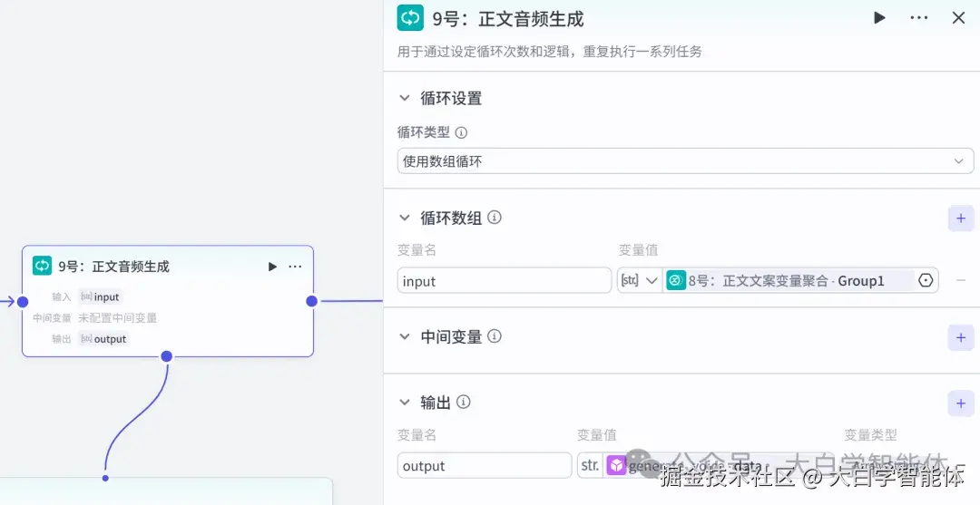This screenshot has height=505, width=980.
Task: Click the variable picker icon beside Group1
Action: [925, 281]
